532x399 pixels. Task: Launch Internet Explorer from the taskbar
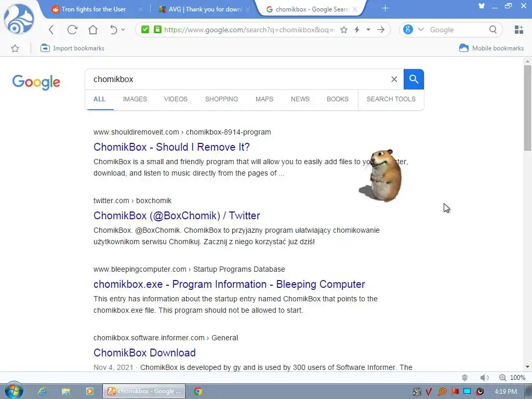pyautogui.click(x=42, y=391)
